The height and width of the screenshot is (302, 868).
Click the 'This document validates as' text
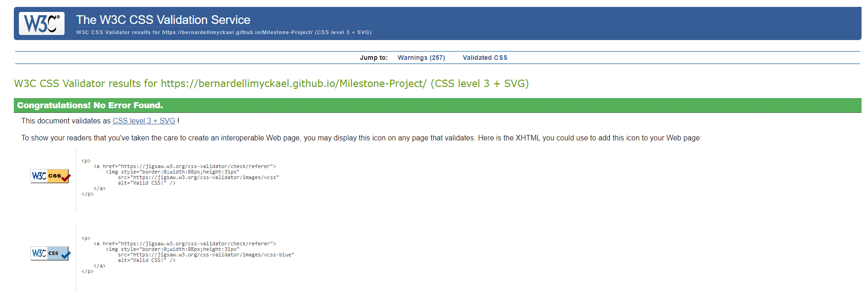click(x=66, y=121)
